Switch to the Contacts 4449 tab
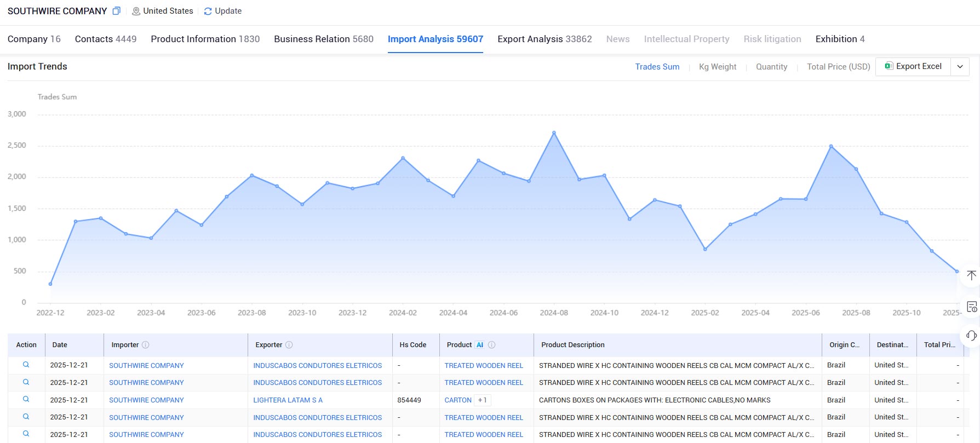 coord(106,39)
